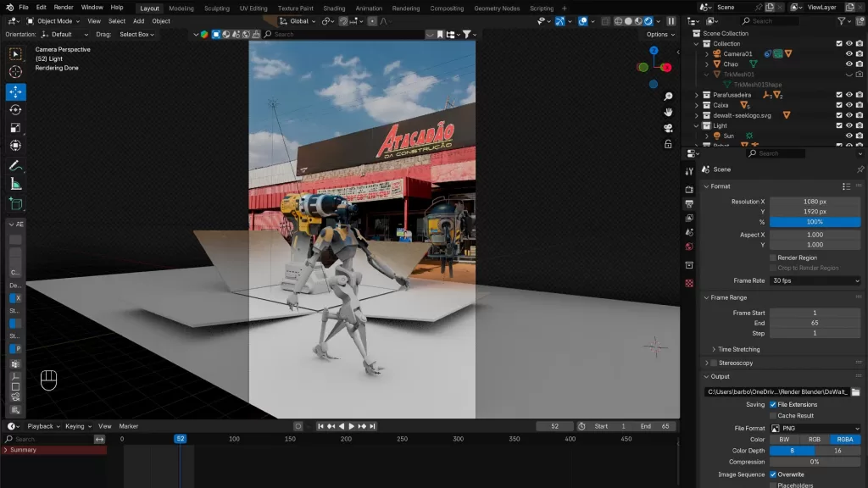The width and height of the screenshot is (868, 488).
Task: Click the lock camera to view icon
Action: (x=668, y=144)
